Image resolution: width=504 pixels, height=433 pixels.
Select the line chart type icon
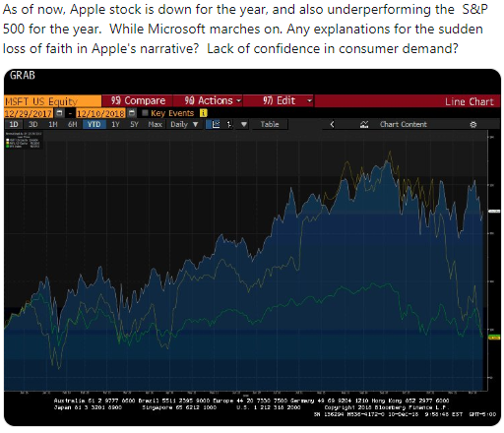coord(216,124)
